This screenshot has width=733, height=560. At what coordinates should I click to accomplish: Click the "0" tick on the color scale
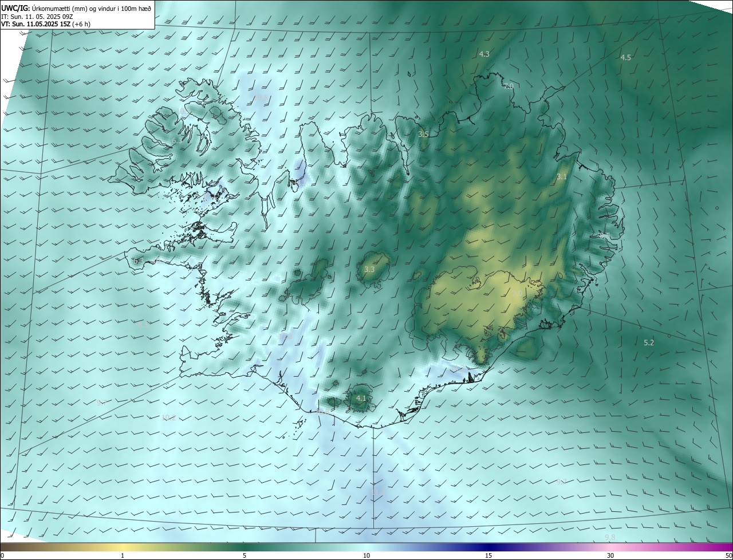tap(2, 555)
